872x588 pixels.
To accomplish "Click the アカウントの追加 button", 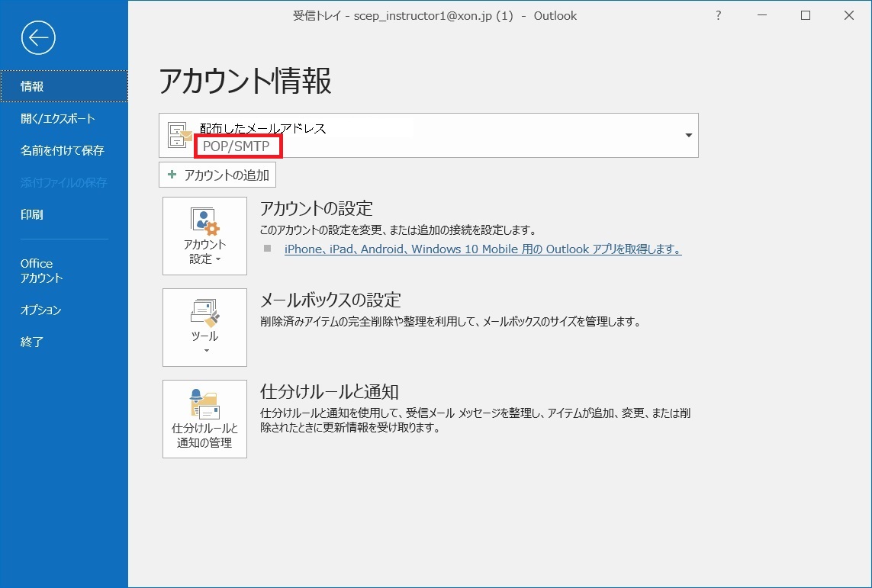I will (x=217, y=175).
